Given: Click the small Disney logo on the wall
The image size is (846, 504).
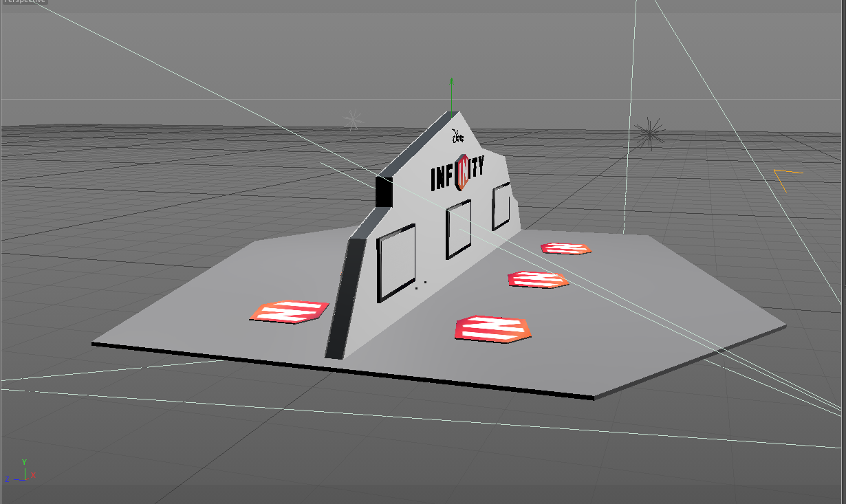Looking at the screenshot, I should tap(457, 136).
